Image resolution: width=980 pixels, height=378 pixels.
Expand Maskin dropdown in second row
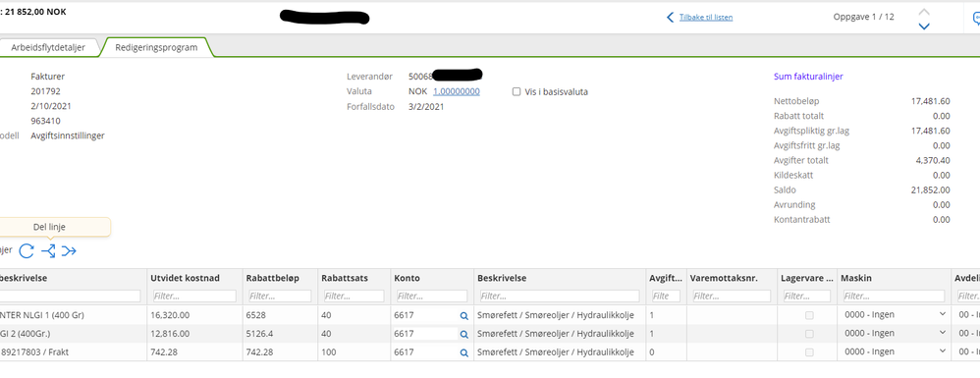pyautogui.click(x=895, y=334)
